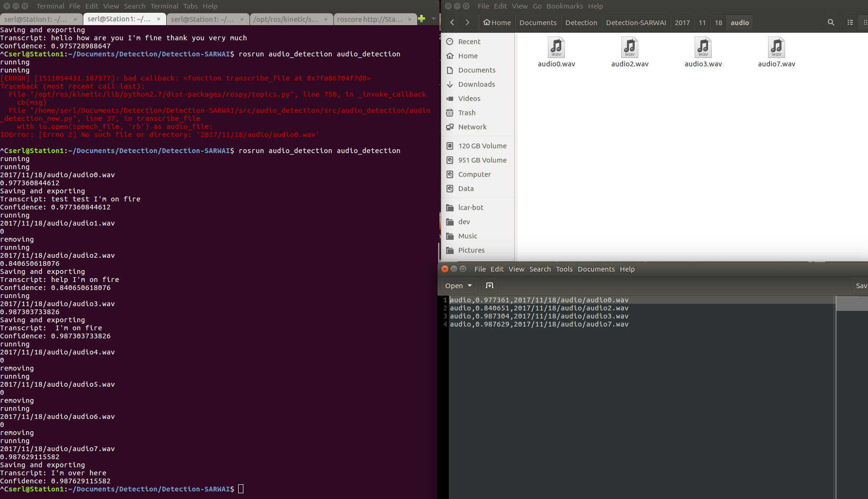The width and height of the screenshot is (868, 499).
Task: Switch file manager to list view
Action: [x=850, y=22]
